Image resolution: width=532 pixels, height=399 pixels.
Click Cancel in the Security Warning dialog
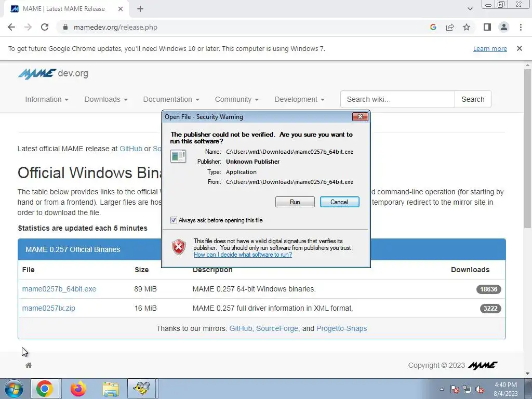(339, 202)
